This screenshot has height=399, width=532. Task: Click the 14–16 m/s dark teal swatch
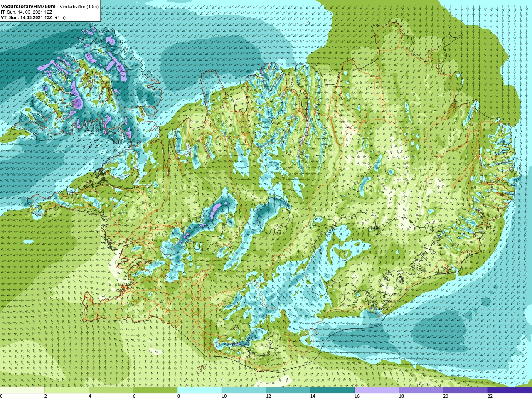coord(332,390)
